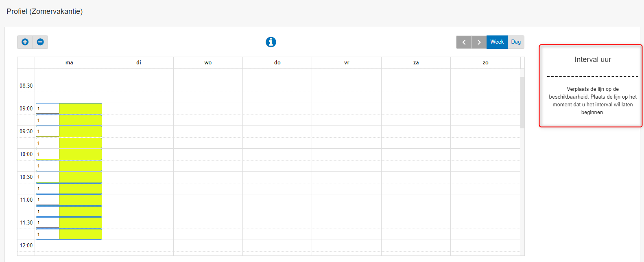Click the 11:00 Monday capacity input field

[x=48, y=200]
